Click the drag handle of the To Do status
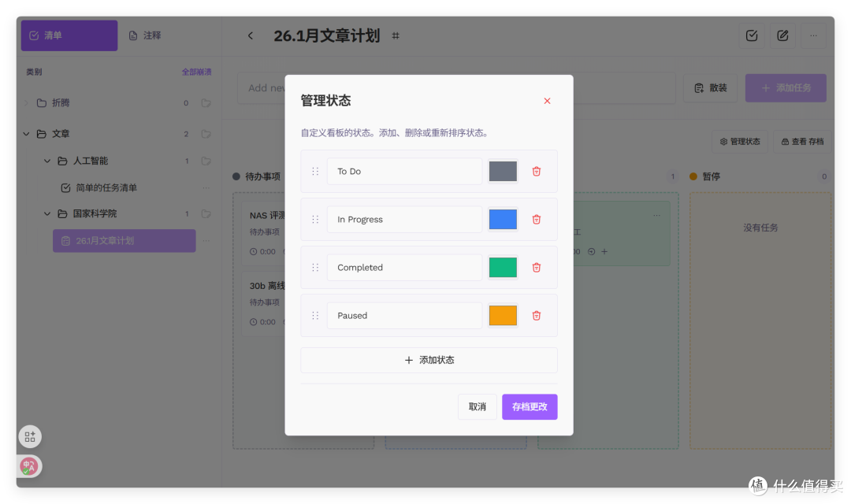 click(x=315, y=172)
